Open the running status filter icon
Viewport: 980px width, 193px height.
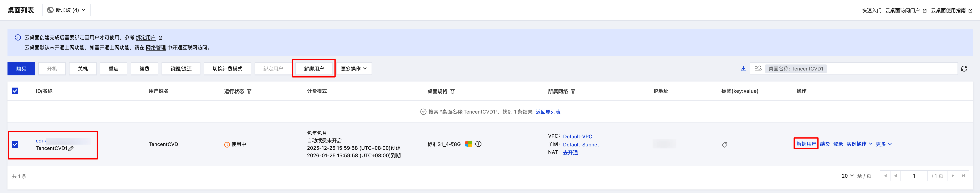[249, 92]
